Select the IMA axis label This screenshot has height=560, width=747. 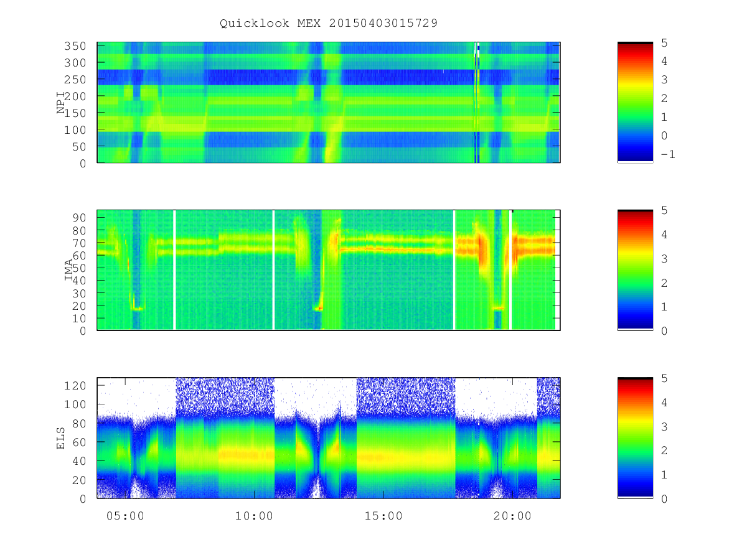(x=70, y=270)
